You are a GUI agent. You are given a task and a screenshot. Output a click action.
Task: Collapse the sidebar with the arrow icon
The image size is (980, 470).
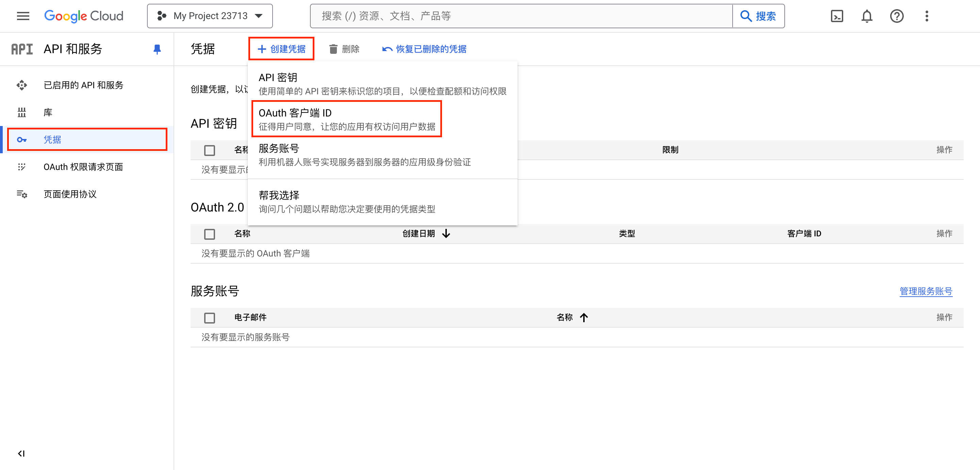click(x=21, y=453)
